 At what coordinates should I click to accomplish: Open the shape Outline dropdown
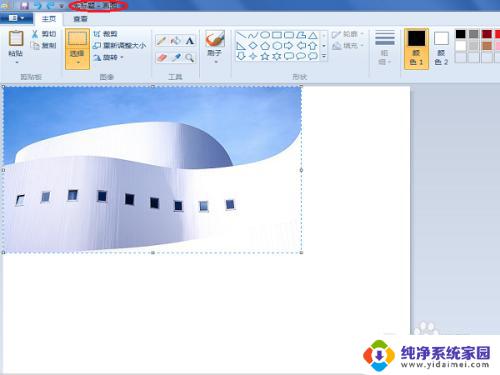(x=348, y=34)
